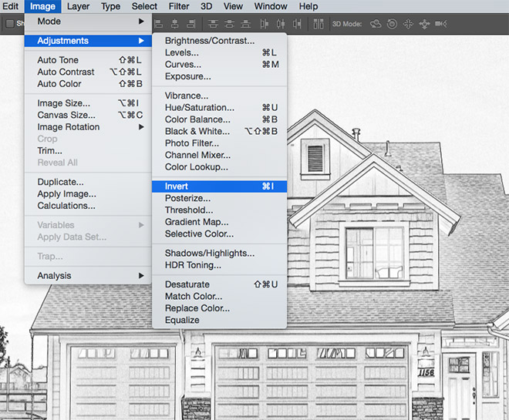The height and width of the screenshot is (420, 509).
Task: Apply Auto Contrast to the image
Action: [66, 72]
